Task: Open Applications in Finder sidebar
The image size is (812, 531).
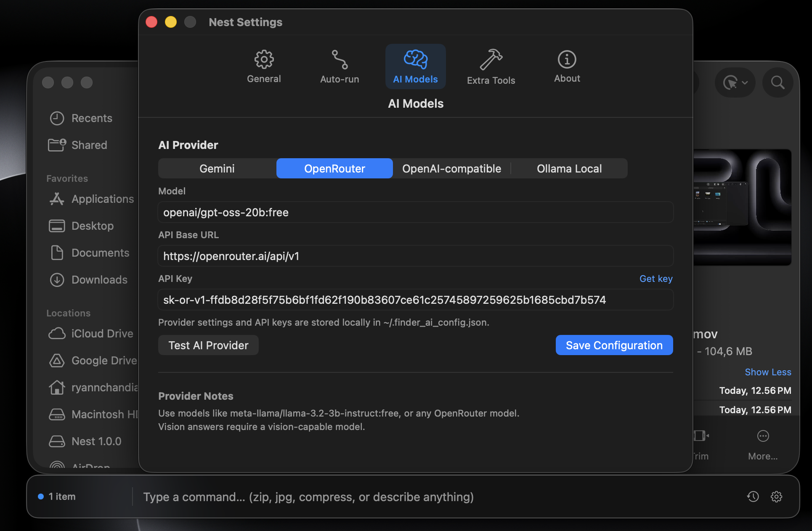Action: [92, 199]
